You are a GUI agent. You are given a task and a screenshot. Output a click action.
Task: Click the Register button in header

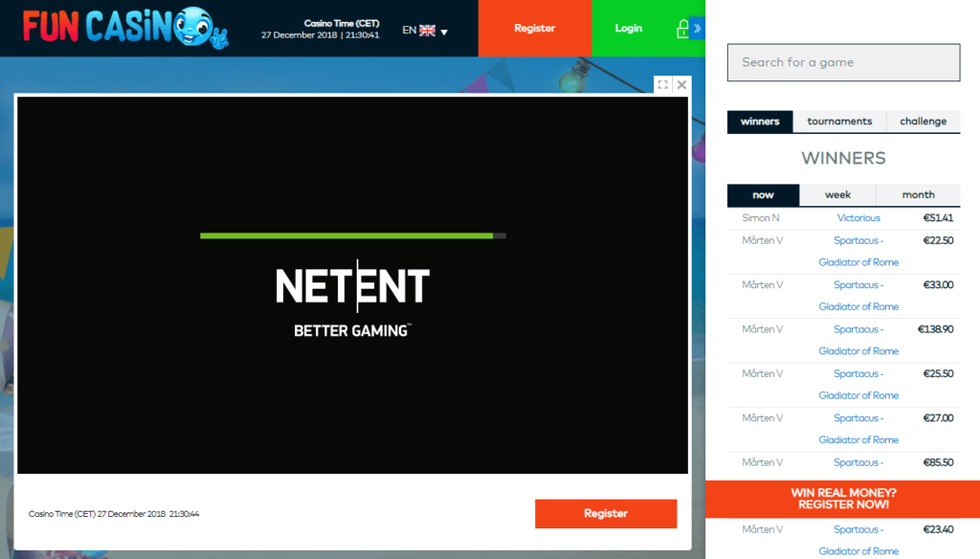(534, 28)
